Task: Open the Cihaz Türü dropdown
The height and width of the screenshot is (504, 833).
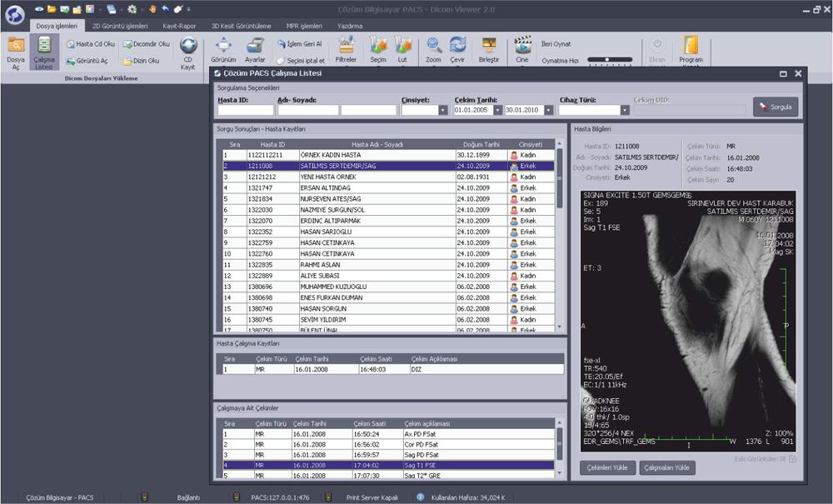Action: [x=625, y=110]
